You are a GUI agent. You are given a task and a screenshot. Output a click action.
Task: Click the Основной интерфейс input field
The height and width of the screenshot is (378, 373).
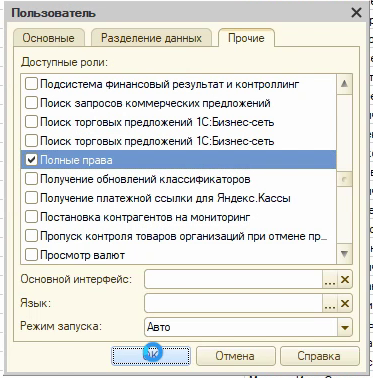(x=233, y=279)
